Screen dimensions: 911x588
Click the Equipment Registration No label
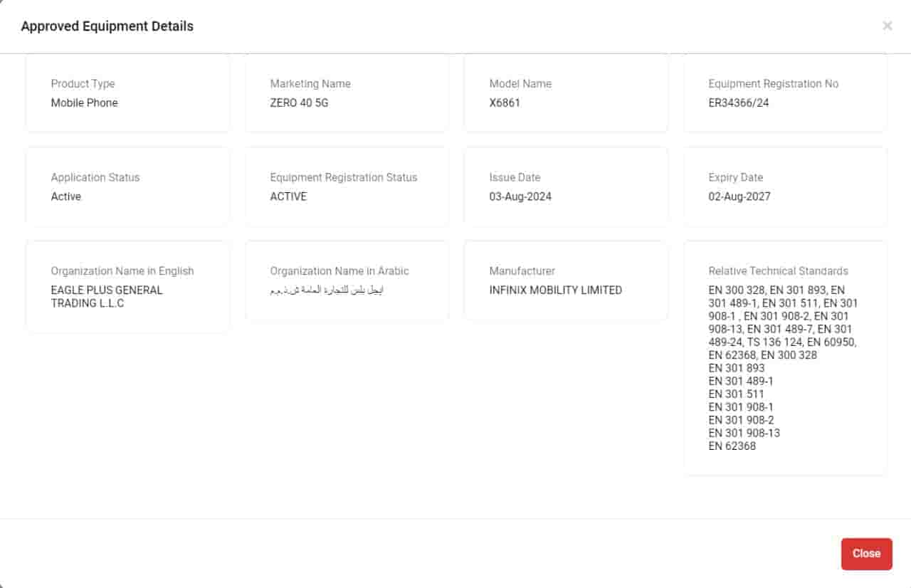click(x=773, y=84)
